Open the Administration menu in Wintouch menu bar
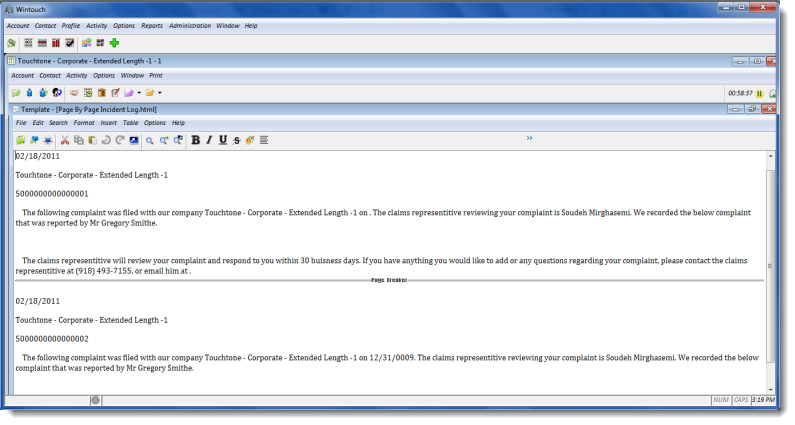The width and height of the screenshot is (795, 425). (190, 26)
